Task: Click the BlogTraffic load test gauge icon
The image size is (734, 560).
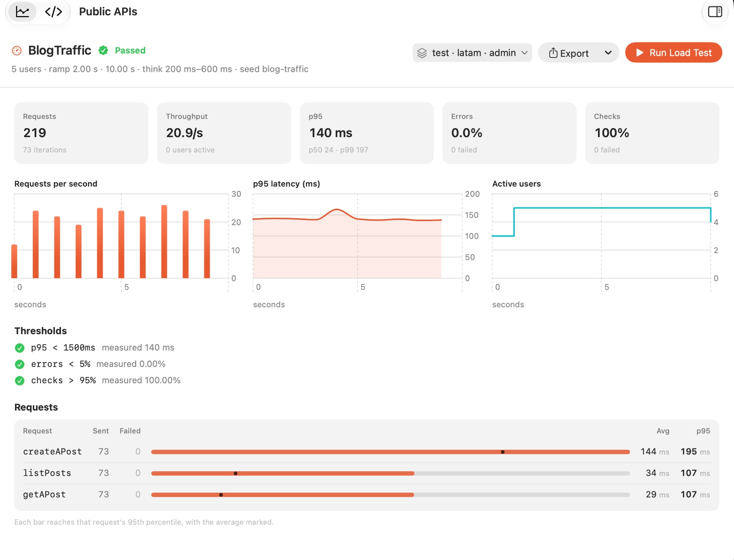Action: pos(17,50)
